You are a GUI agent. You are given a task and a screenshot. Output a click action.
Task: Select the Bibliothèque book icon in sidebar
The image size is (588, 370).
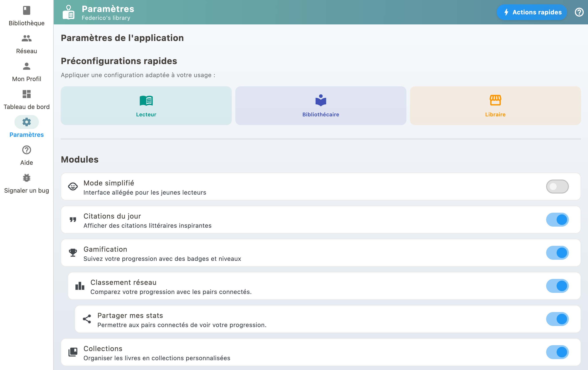pyautogui.click(x=26, y=11)
